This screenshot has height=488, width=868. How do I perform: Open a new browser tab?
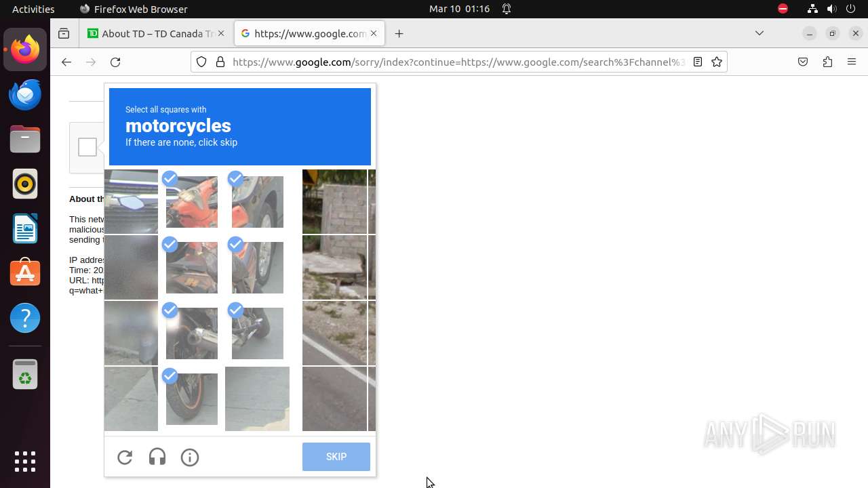click(399, 33)
